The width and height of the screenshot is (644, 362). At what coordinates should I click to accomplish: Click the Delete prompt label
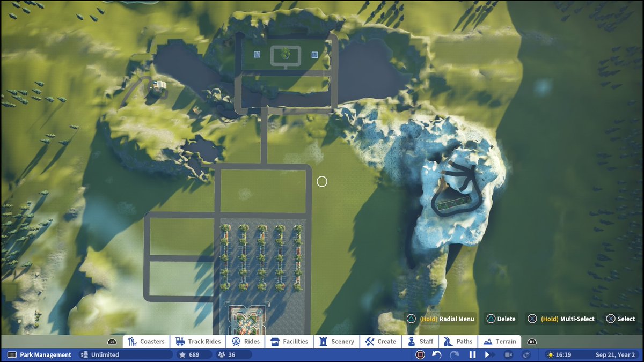point(506,319)
